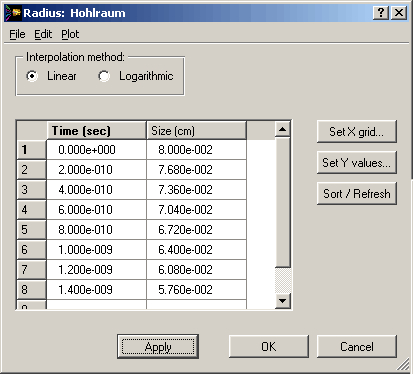Viewport: 413px width, 374px height.
Task: Open the Edit menu
Action: pos(43,34)
